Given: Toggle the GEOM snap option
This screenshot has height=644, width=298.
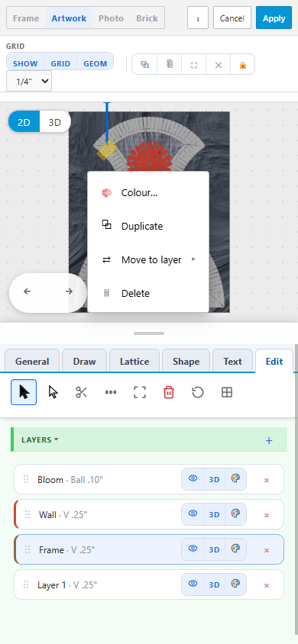Looking at the screenshot, I should coord(96,63).
